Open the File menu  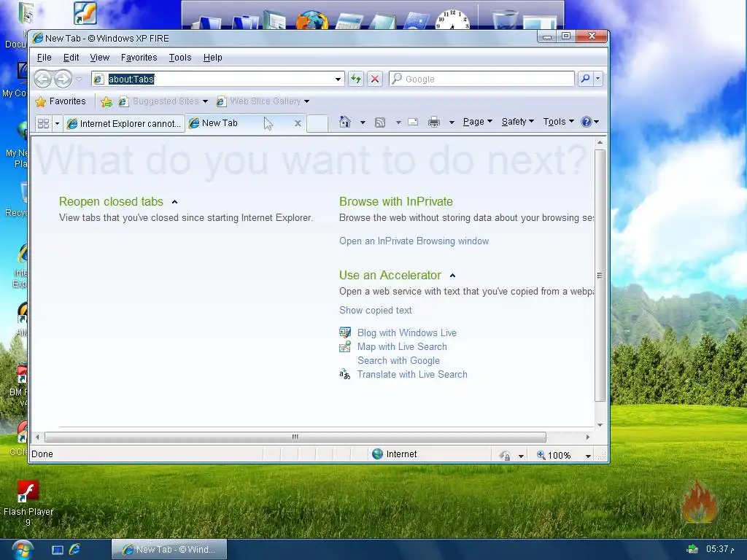[x=44, y=58]
